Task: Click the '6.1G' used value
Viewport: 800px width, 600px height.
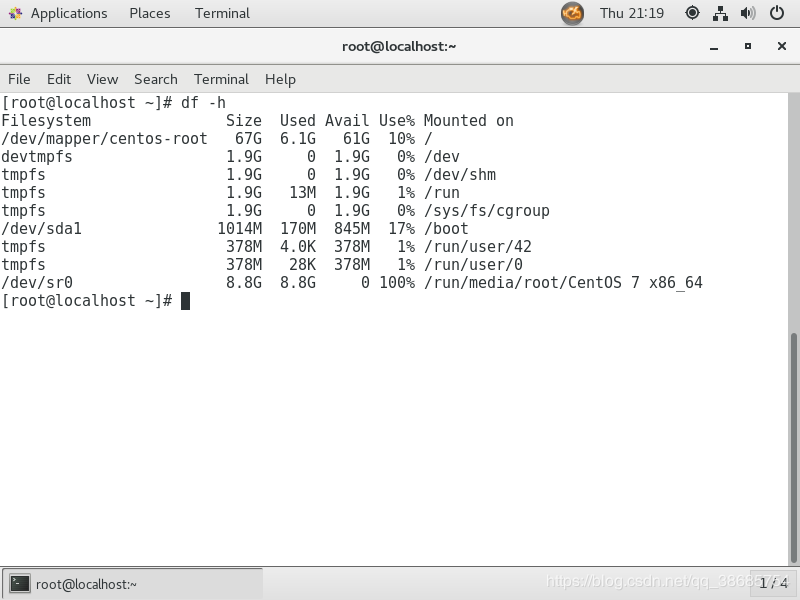Action: (298, 139)
